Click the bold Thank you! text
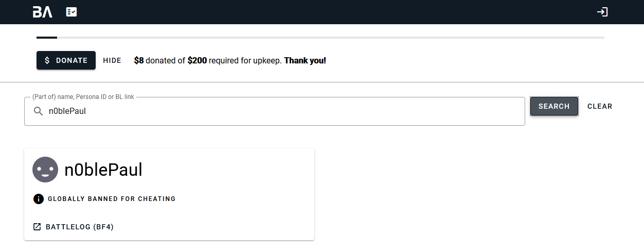Image resolution: width=644 pixels, height=251 pixels. 305,60
